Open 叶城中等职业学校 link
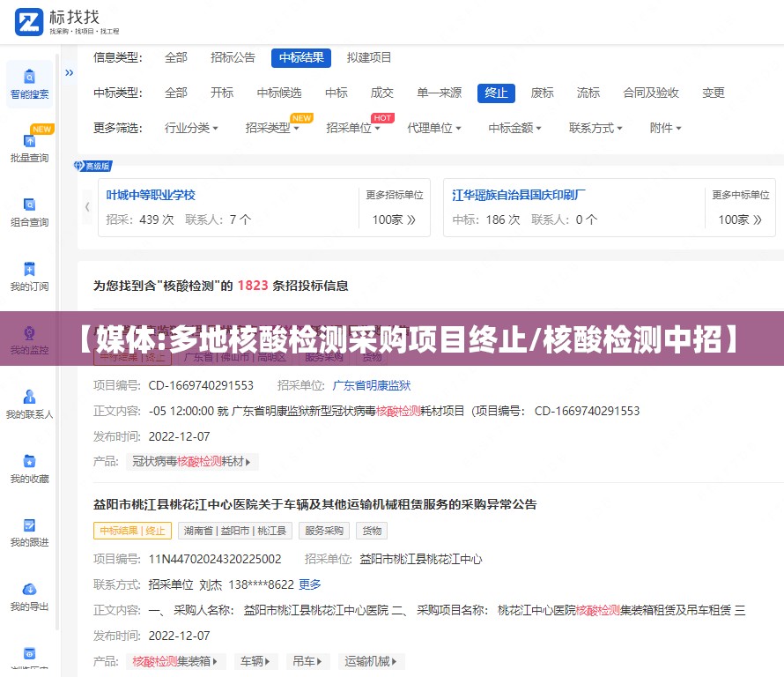Viewport: 784px width, 677px height. tap(151, 195)
